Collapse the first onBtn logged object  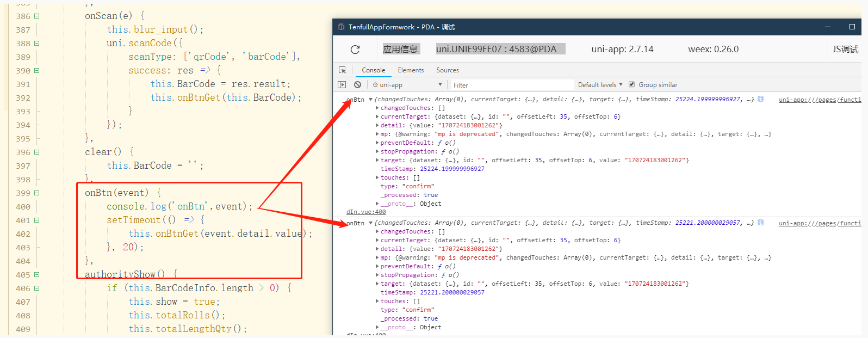click(x=370, y=100)
